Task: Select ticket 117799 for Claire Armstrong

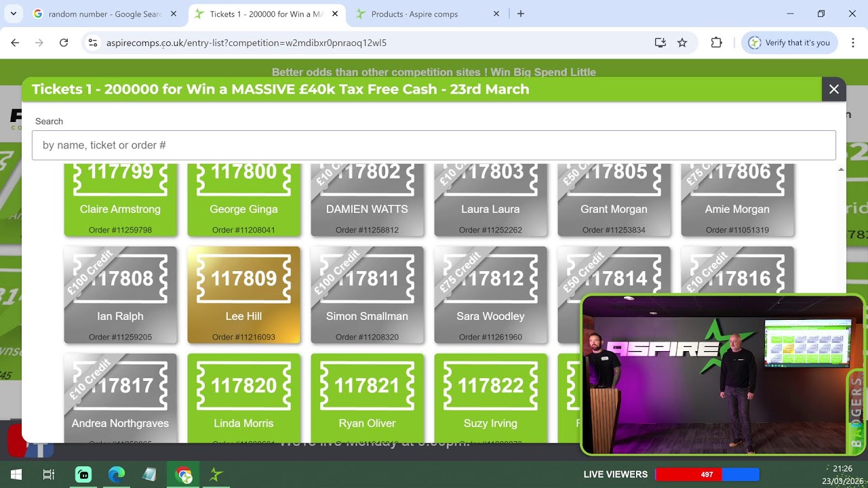Action: coord(120,201)
